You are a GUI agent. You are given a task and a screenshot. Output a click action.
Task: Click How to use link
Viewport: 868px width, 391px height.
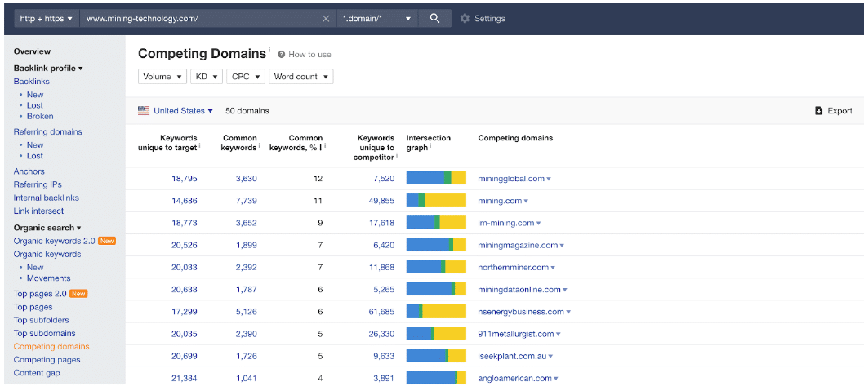(310, 54)
